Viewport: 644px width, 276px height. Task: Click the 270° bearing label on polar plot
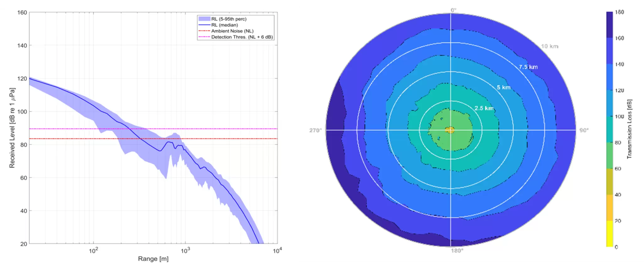pos(315,130)
